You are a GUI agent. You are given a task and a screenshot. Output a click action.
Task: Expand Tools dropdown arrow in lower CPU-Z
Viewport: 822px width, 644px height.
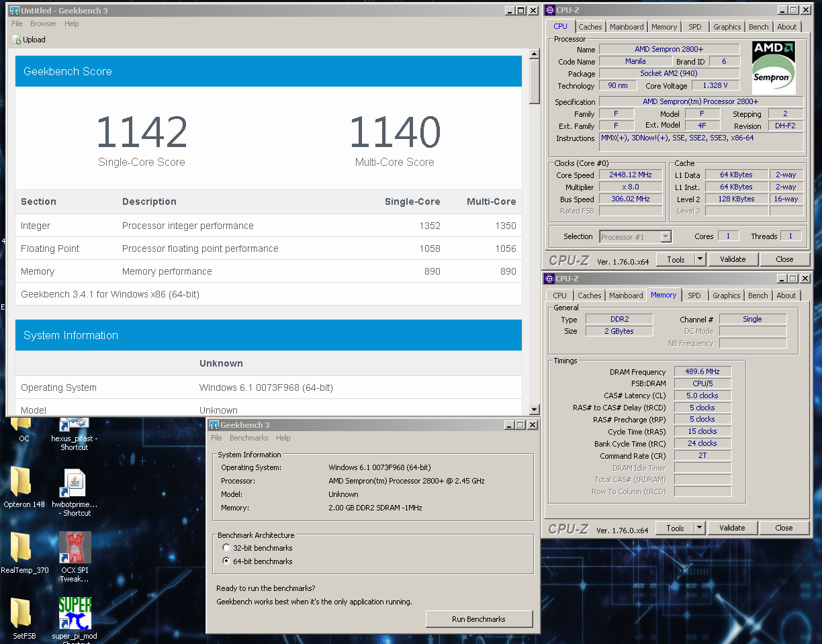point(699,528)
